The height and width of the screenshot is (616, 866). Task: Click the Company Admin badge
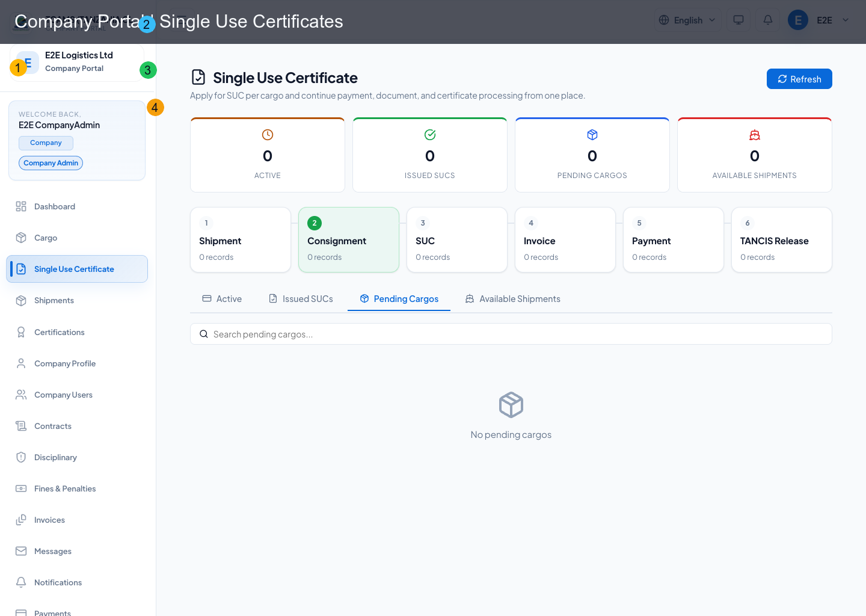click(51, 163)
